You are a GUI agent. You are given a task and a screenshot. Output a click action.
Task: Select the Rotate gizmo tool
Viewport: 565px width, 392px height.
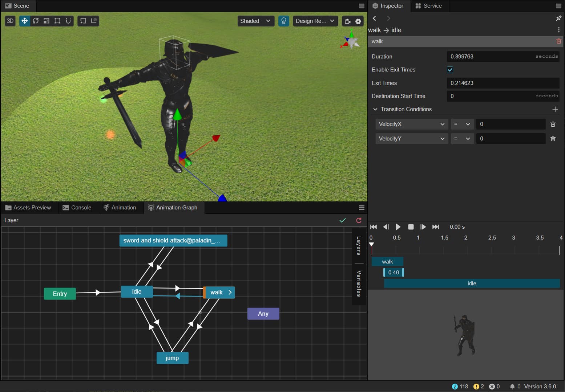36,21
